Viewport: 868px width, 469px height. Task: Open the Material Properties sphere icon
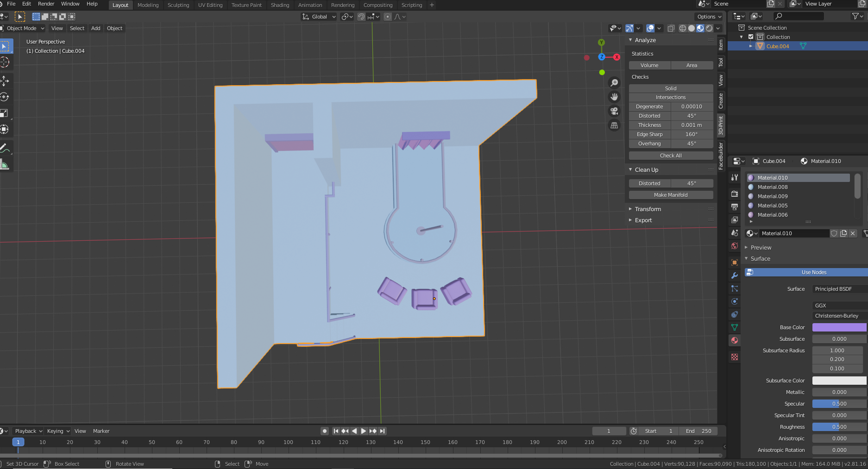pyautogui.click(x=734, y=340)
